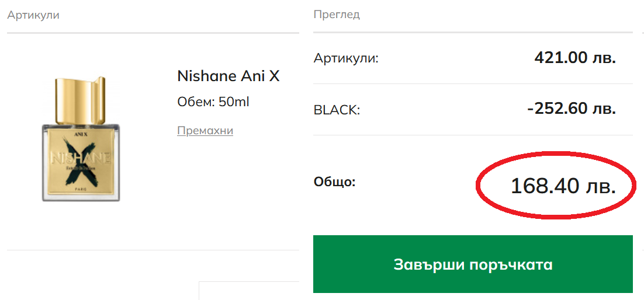The width and height of the screenshot is (644, 300).
Task: Click the empty box below the cart item
Action: tap(248, 291)
